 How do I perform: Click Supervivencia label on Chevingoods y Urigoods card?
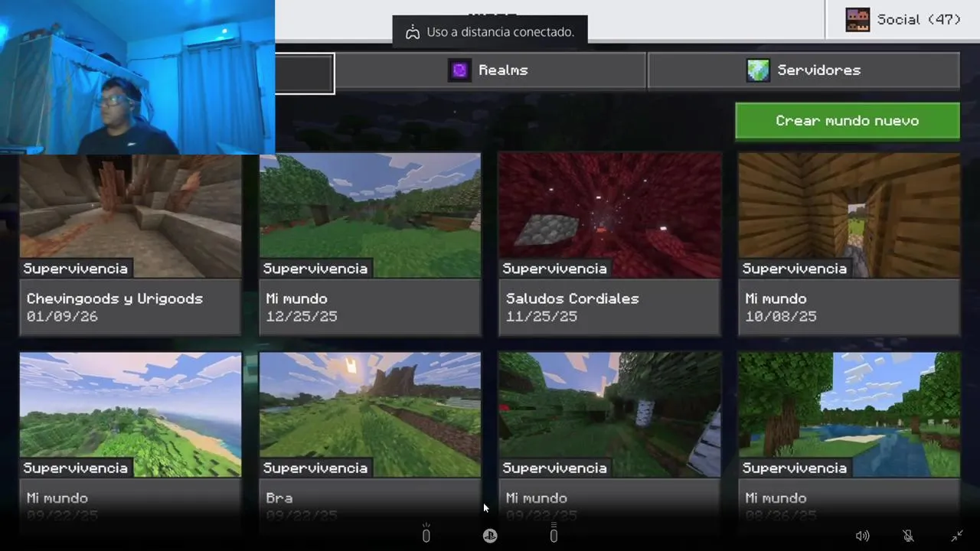click(x=75, y=269)
